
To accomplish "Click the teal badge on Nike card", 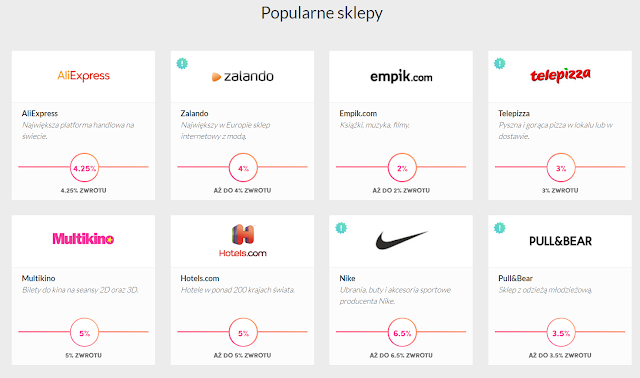I will point(341,228).
